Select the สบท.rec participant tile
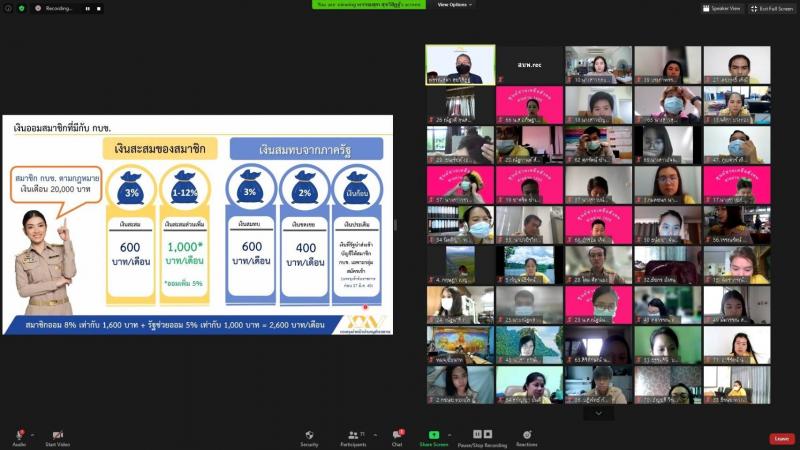The width and height of the screenshot is (800, 450). click(x=529, y=65)
